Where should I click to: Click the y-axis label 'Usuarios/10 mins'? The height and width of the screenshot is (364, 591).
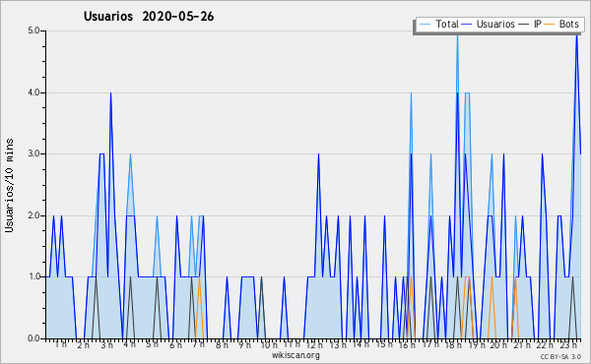(x=9, y=185)
